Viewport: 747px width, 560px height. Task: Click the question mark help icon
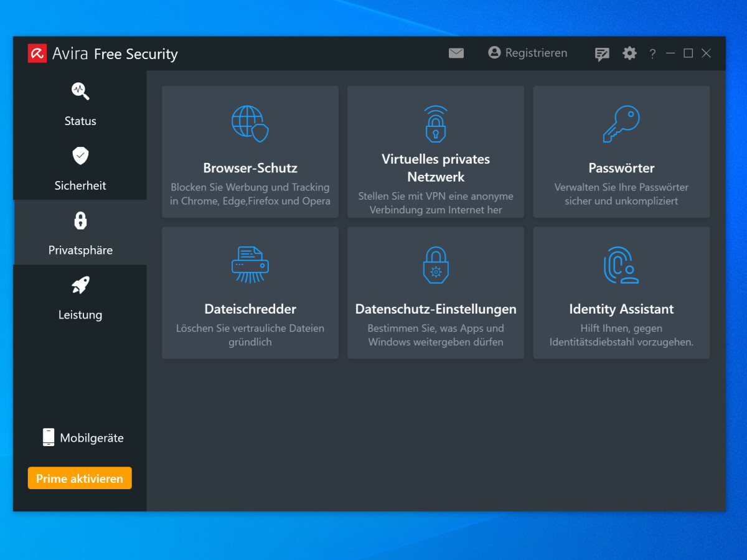click(652, 54)
